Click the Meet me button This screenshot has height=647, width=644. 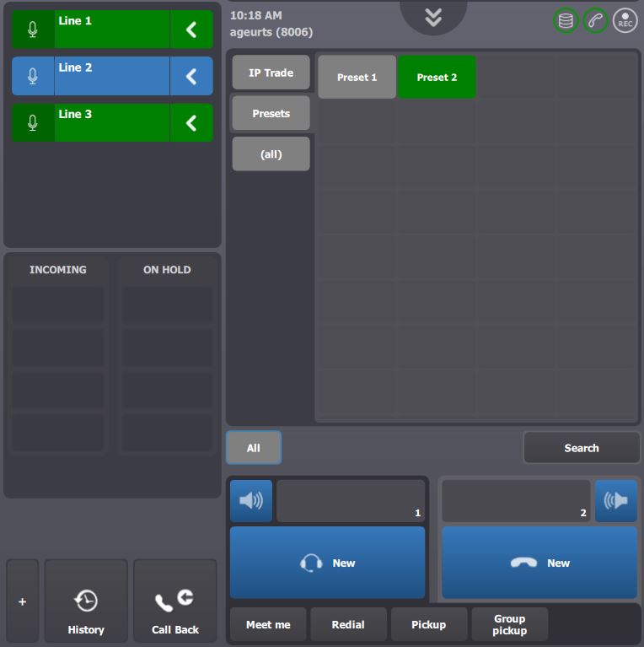point(268,624)
